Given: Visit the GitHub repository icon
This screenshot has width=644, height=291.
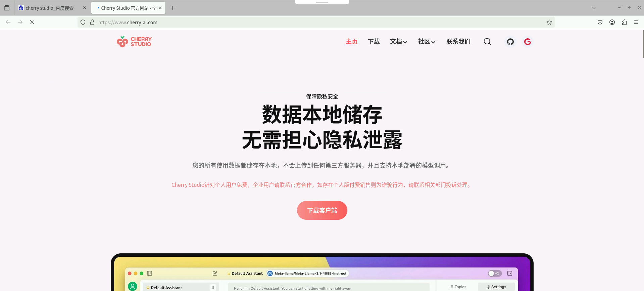Looking at the screenshot, I should tap(510, 42).
